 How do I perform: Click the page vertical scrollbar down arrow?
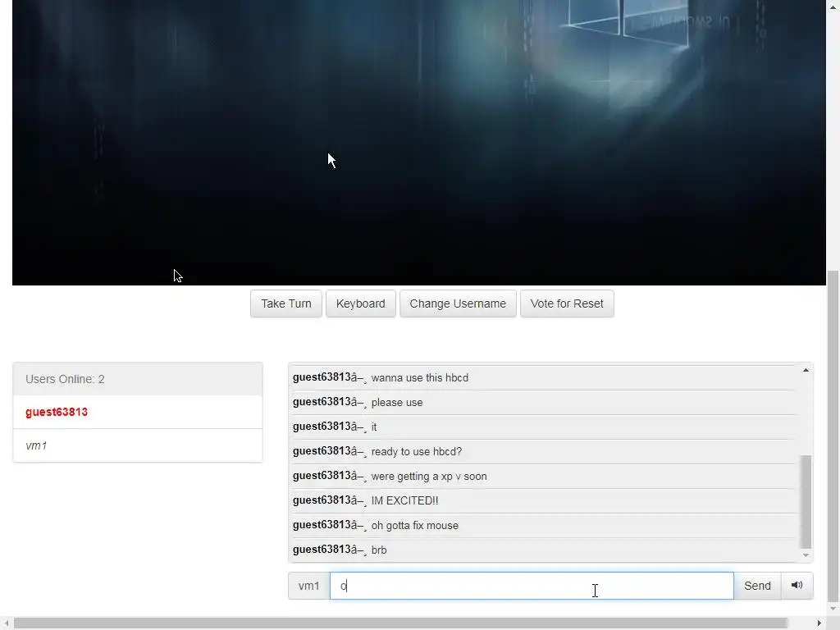[x=833, y=609]
